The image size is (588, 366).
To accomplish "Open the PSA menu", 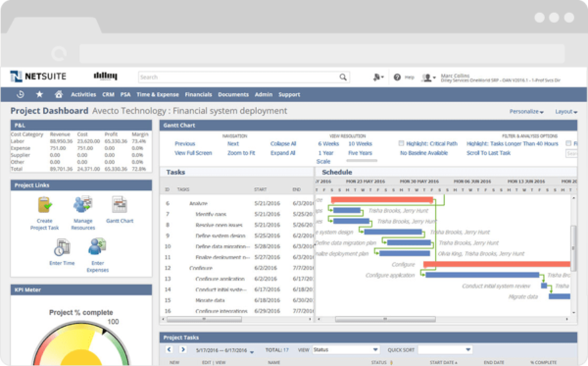I will pyautogui.click(x=125, y=94).
